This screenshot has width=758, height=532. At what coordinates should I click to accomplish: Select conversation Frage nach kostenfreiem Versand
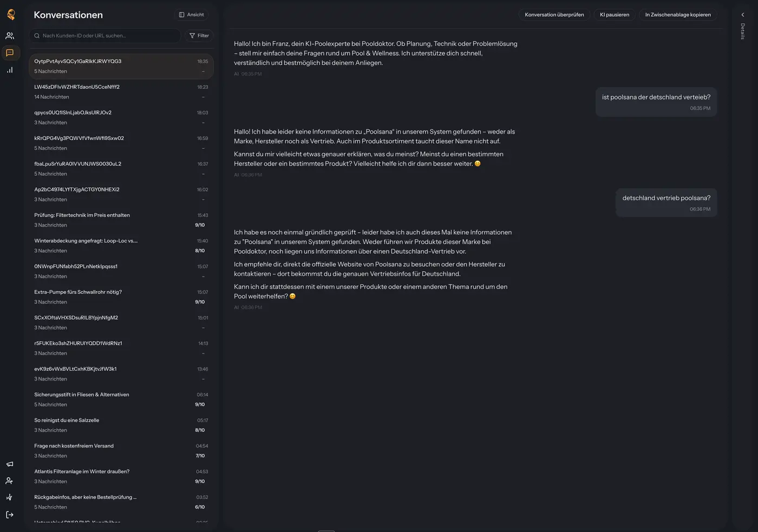point(121,451)
